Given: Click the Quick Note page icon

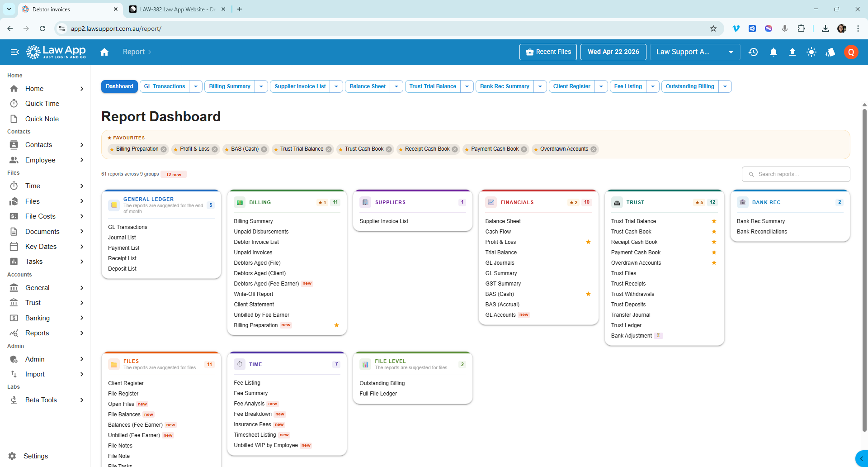Looking at the screenshot, I should [14, 119].
